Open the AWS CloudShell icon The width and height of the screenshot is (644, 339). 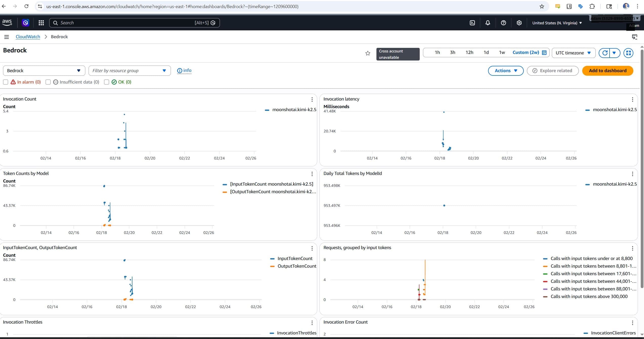(472, 23)
